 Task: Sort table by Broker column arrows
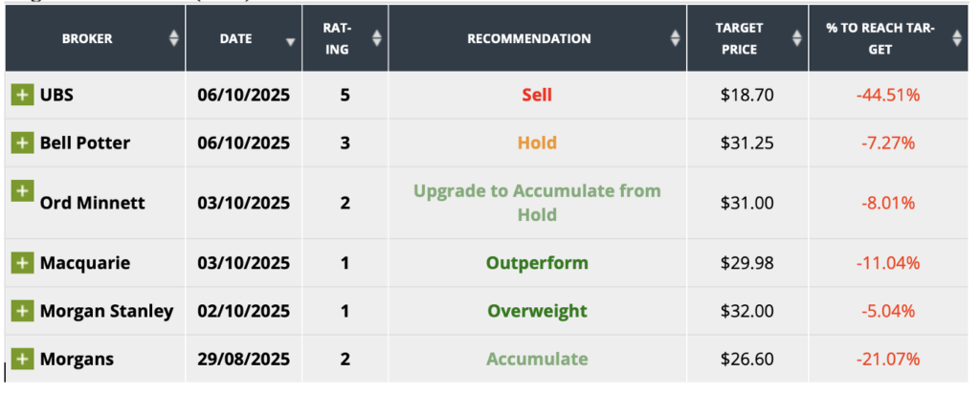tap(173, 38)
